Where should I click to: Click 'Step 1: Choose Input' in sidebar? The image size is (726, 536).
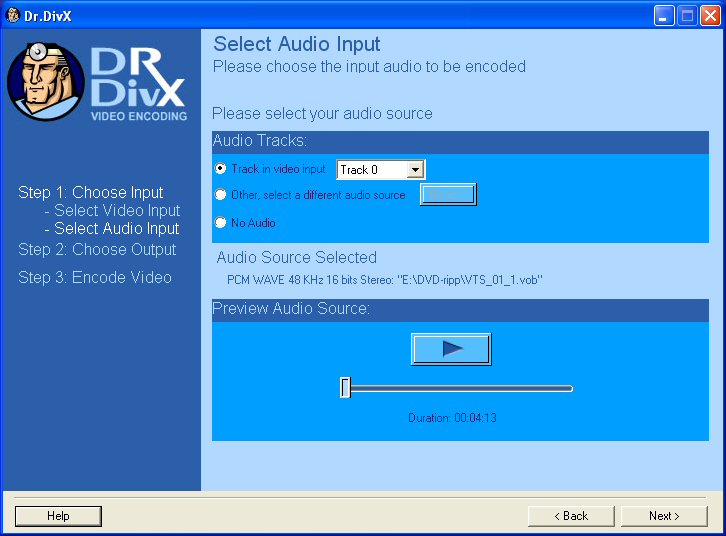pos(91,192)
